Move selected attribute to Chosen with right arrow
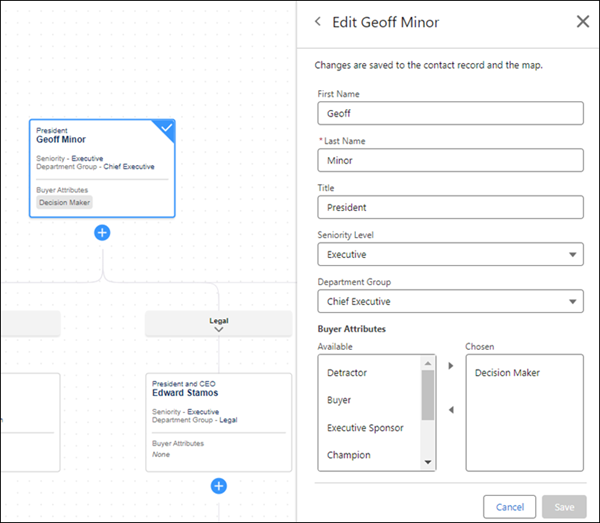 tap(450, 366)
